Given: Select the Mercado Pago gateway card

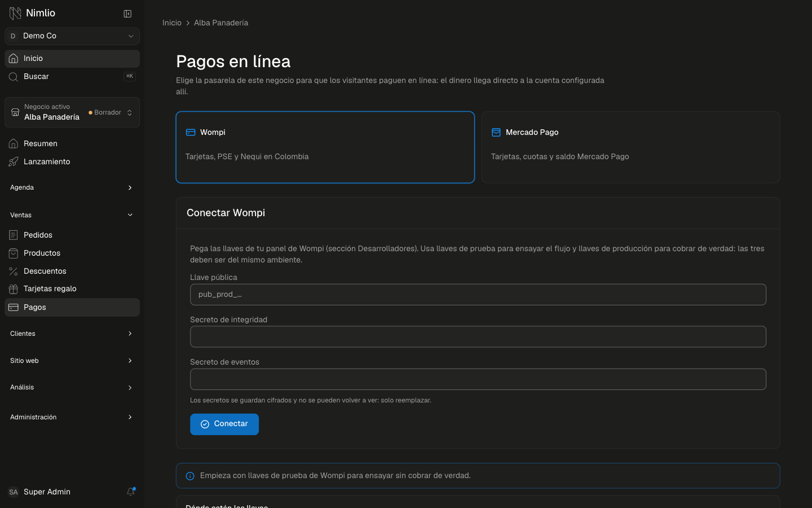Looking at the screenshot, I should point(631,147).
